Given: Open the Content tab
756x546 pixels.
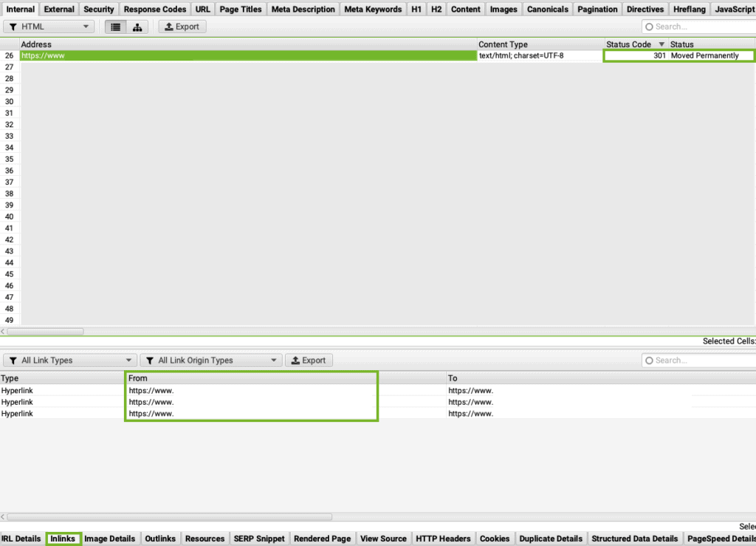Looking at the screenshot, I should point(465,9).
